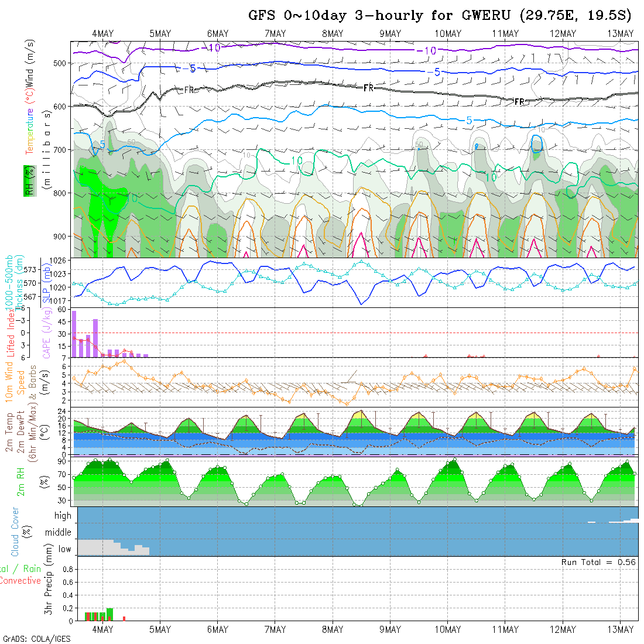Click the grey low cloud cover area
Viewport: 644px width, 644px height.
(x=94, y=547)
